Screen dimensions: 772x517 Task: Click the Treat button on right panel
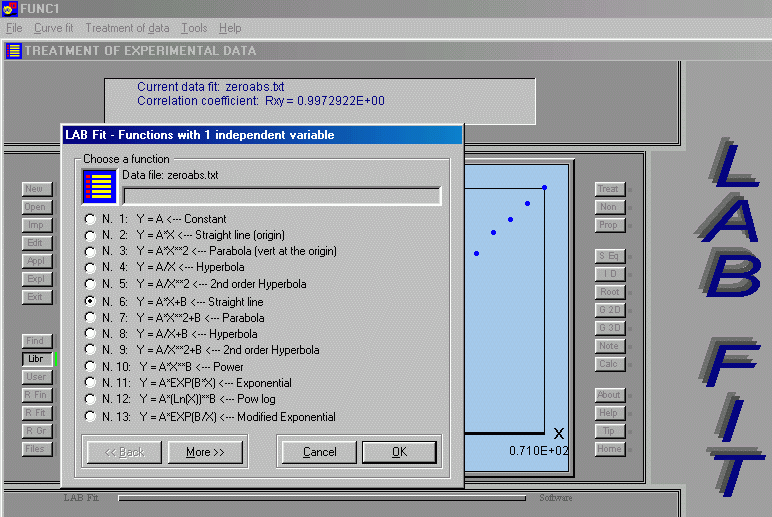[608, 189]
